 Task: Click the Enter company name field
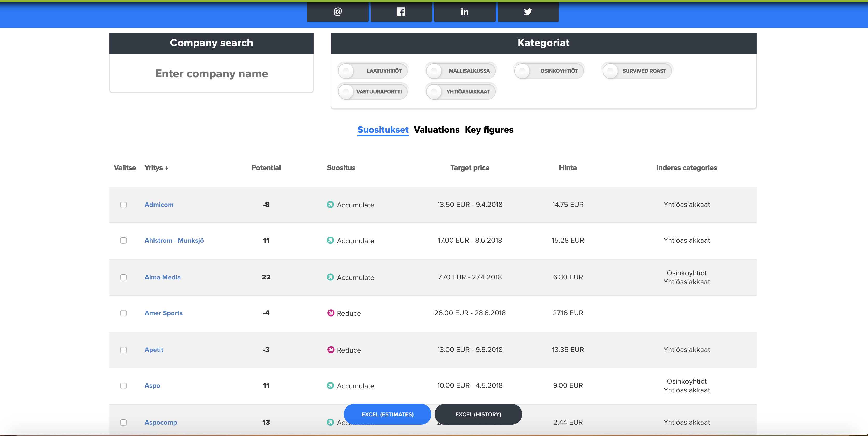[211, 73]
